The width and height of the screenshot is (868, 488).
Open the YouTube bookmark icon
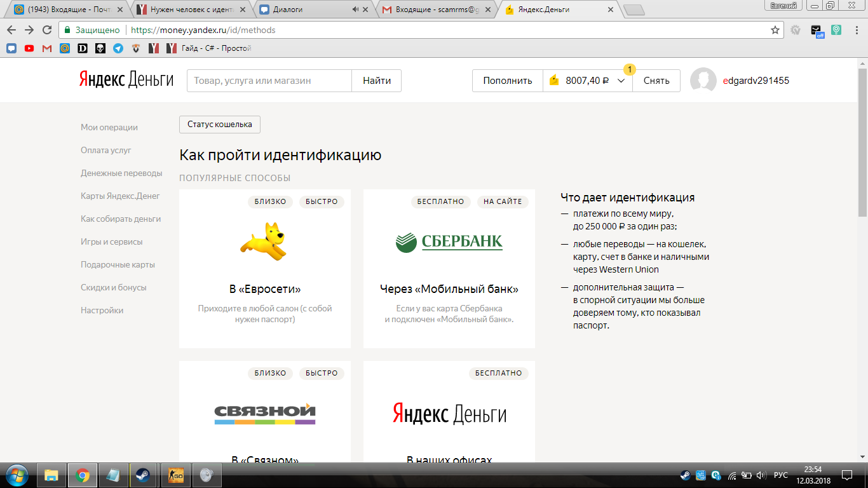pos(29,48)
